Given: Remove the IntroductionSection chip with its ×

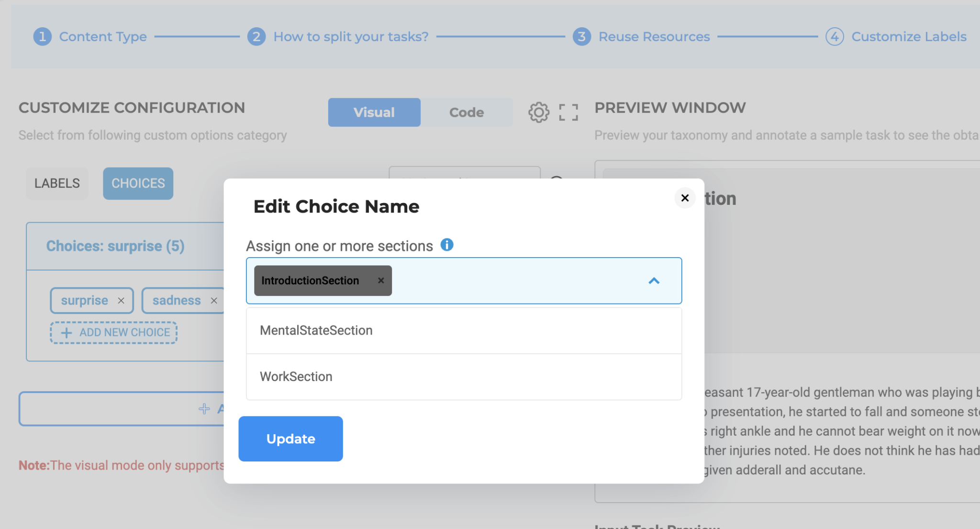Looking at the screenshot, I should coord(381,281).
